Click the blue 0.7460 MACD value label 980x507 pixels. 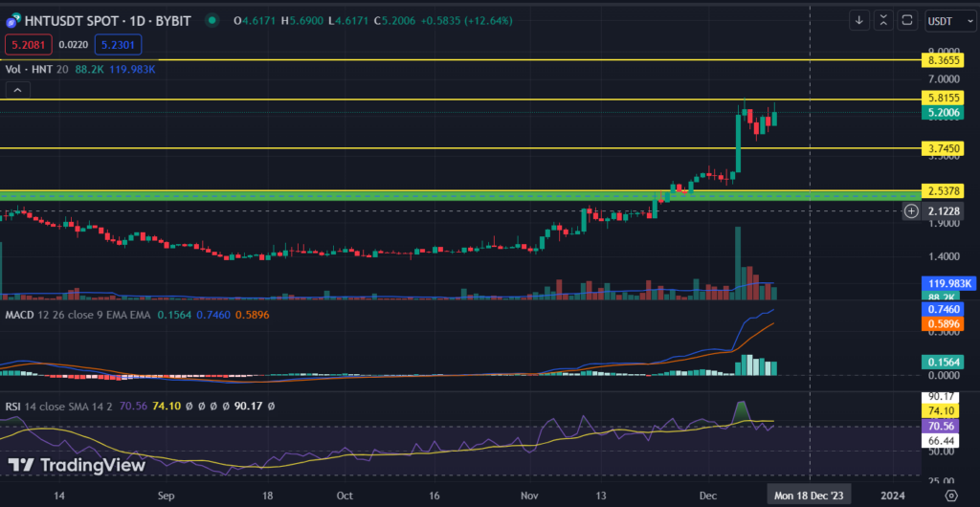click(944, 309)
